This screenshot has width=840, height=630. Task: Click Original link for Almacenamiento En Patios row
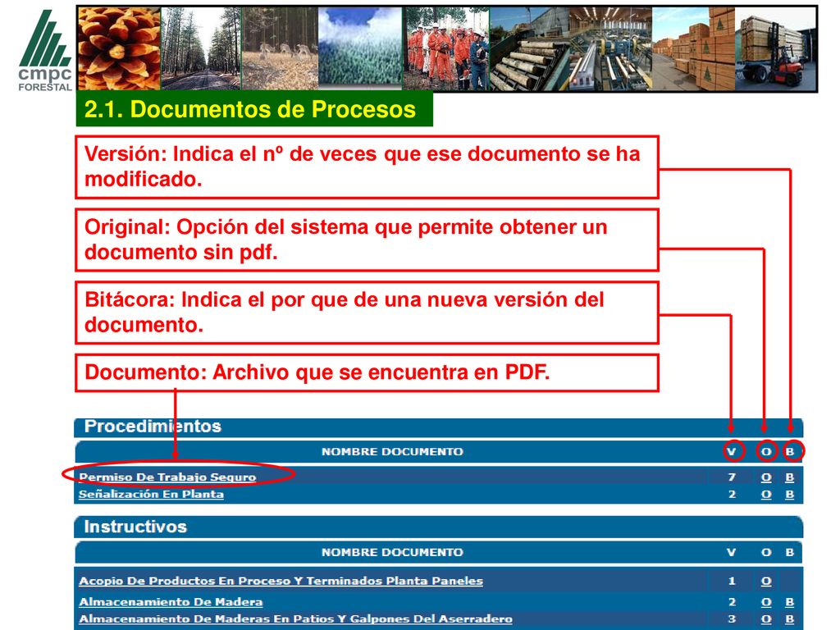(x=766, y=619)
